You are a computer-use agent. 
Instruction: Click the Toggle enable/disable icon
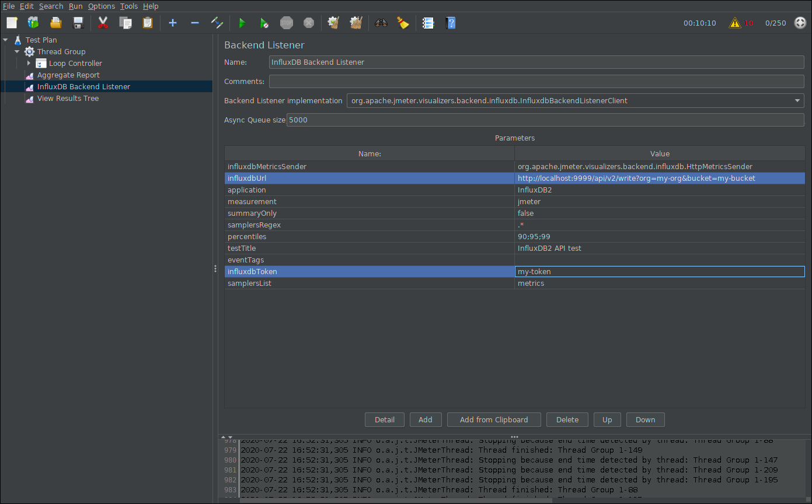tap(217, 23)
